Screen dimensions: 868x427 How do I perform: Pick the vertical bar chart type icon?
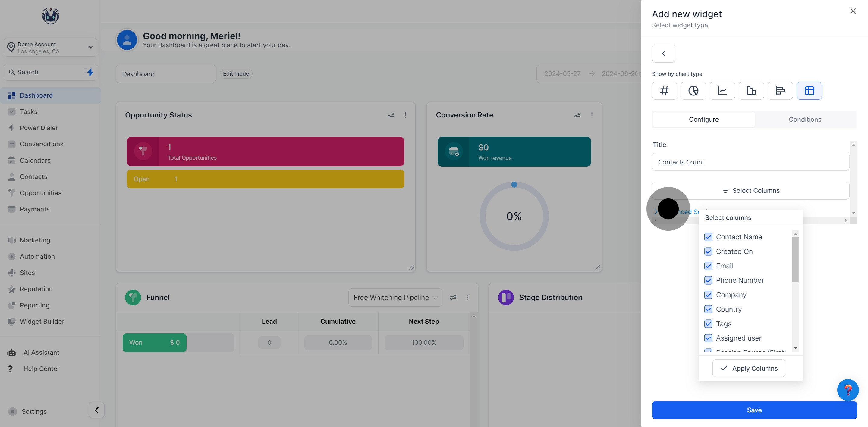coord(751,91)
